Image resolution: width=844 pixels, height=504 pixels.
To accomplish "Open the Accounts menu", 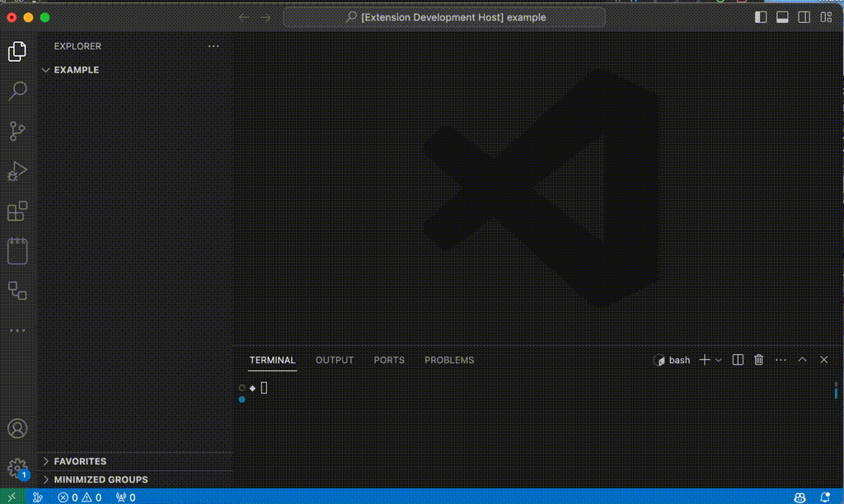I will point(17,429).
